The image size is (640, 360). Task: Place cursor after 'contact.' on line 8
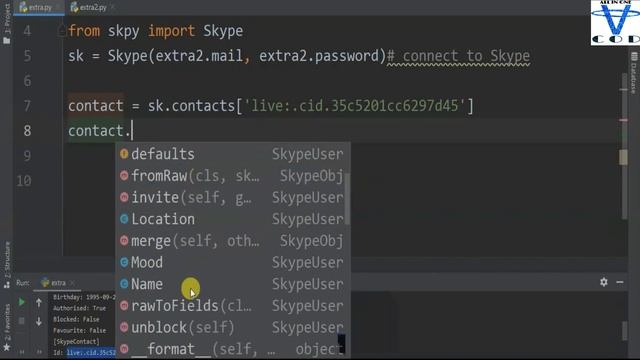[x=132, y=131]
